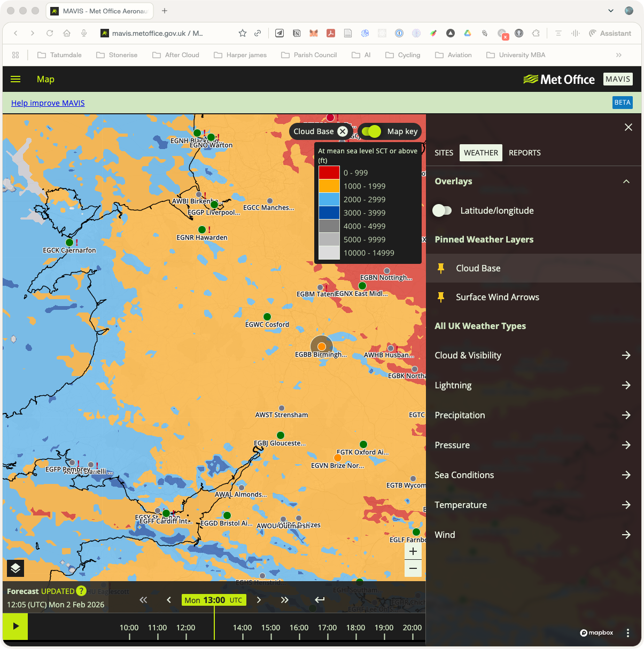Step back one forecast time

click(x=169, y=600)
